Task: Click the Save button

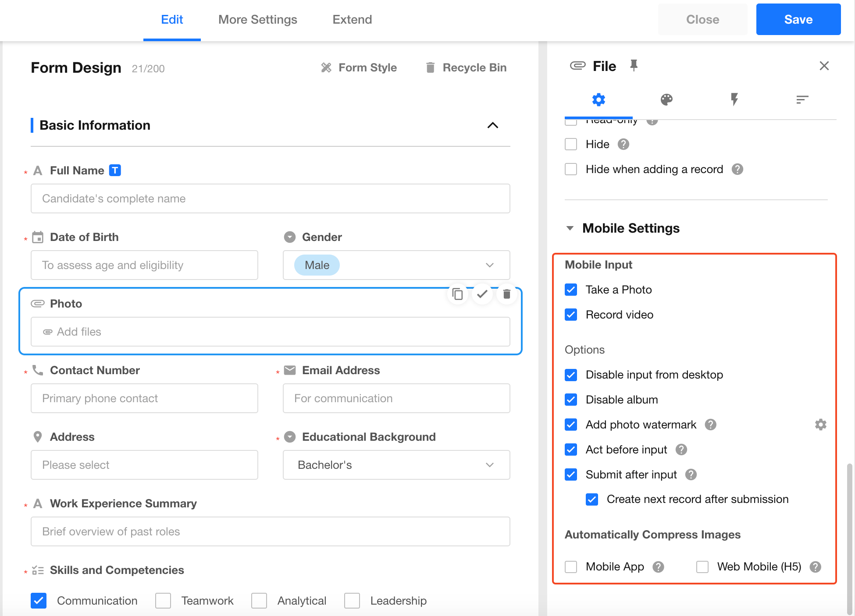Action: coord(798,20)
